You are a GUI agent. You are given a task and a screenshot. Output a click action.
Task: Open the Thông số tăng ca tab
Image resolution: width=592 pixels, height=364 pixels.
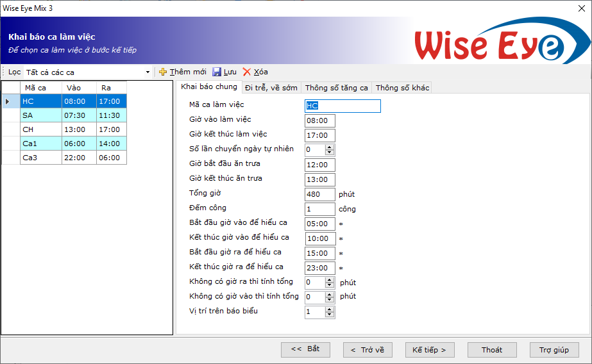click(x=336, y=88)
